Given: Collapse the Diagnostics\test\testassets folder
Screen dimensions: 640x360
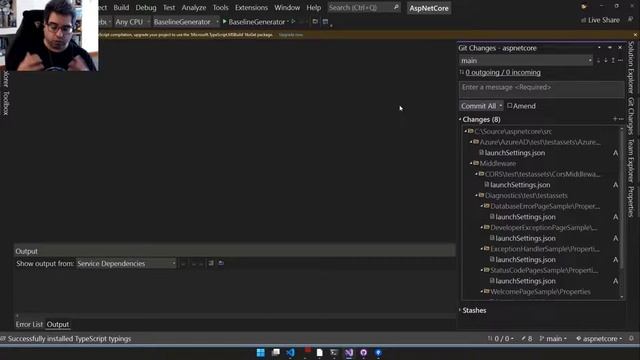Looking at the screenshot, I should [x=476, y=196].
